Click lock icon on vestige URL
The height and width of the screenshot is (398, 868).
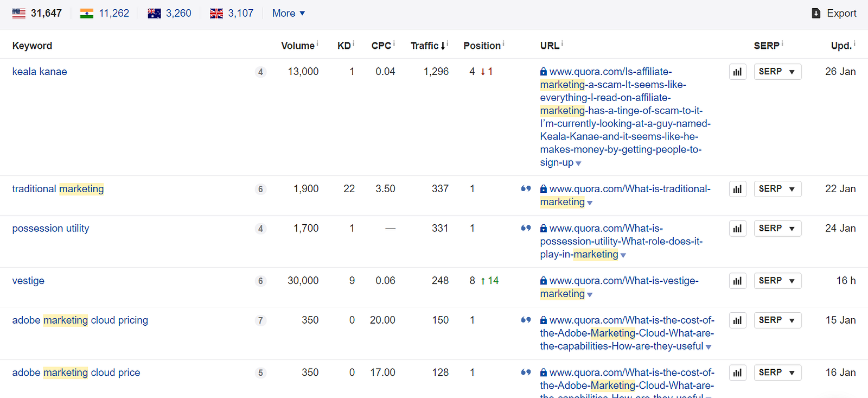pos(544,281)
